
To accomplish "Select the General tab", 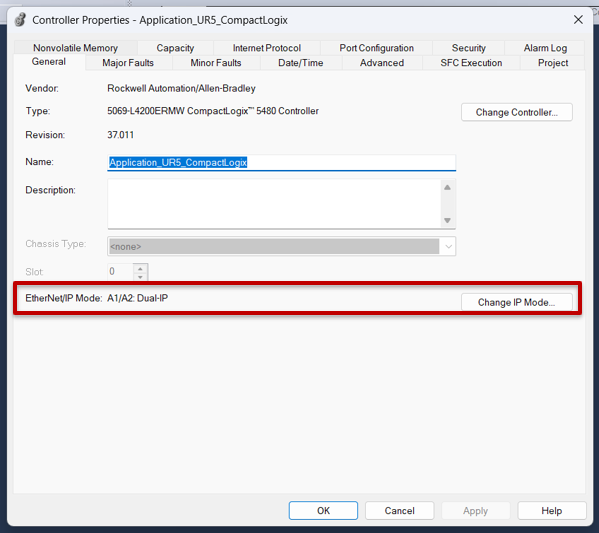I will (x=49, y=62).
